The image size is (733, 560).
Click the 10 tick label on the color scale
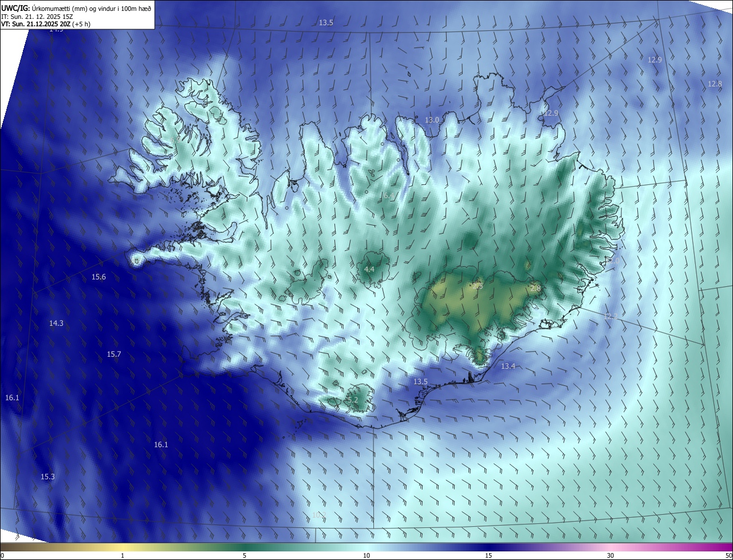point(366,555)
